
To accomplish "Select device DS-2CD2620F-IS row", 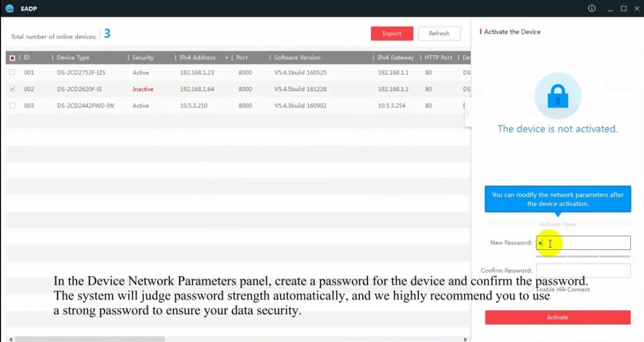I will [238, 89].
